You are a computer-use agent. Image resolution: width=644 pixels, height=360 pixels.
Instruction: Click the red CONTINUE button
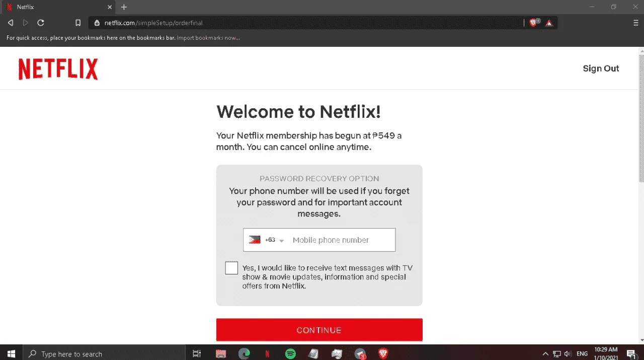[319, 330]
